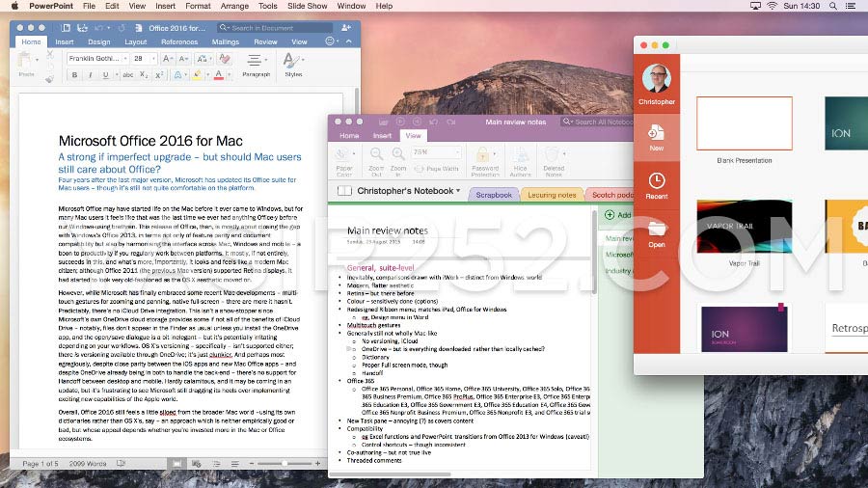The image size is (868, 488).
Task: Open the font color dropdown arrow in Word
Action: [229, 75]
